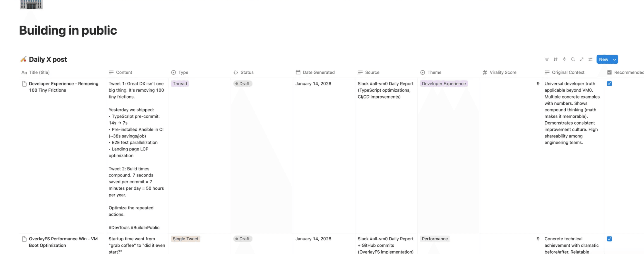Click the building page icon
This screenshot has height=254, width=644.
point(31,4)
